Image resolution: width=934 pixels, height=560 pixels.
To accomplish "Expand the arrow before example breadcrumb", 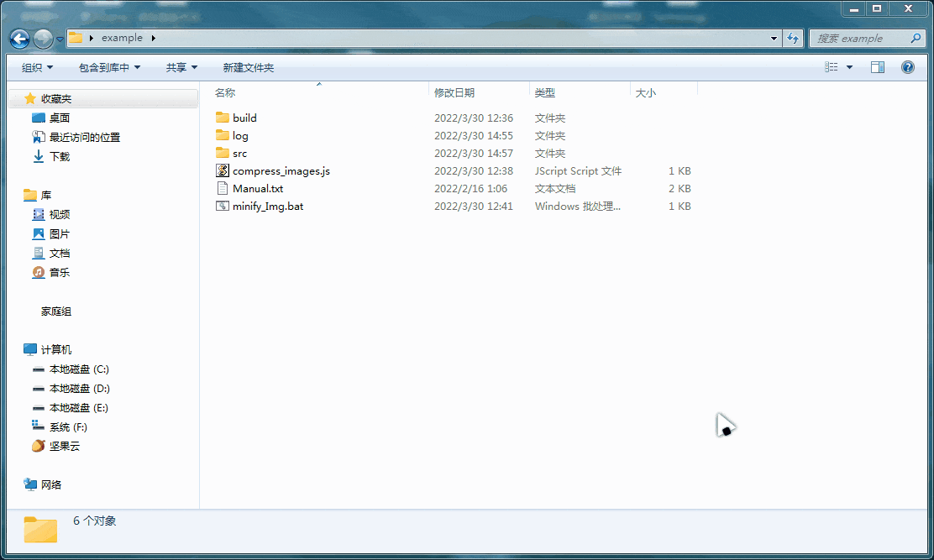I will point(92,38).
